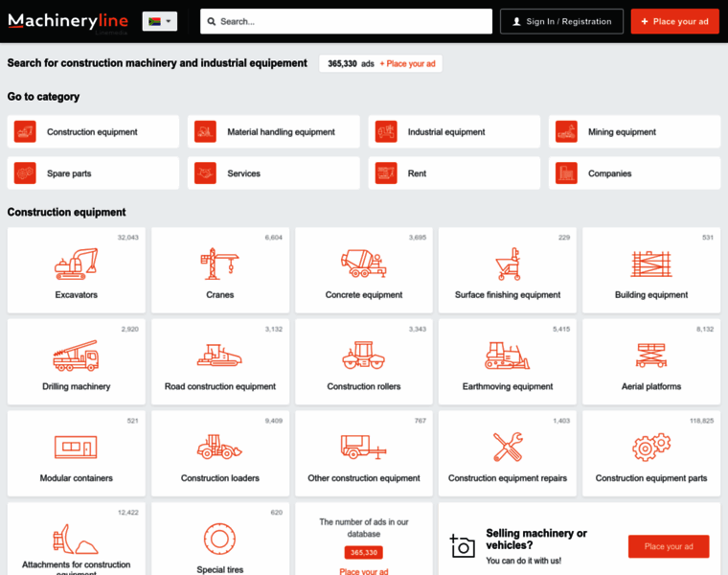Click Place your ad in selling banner

[669, 546]
